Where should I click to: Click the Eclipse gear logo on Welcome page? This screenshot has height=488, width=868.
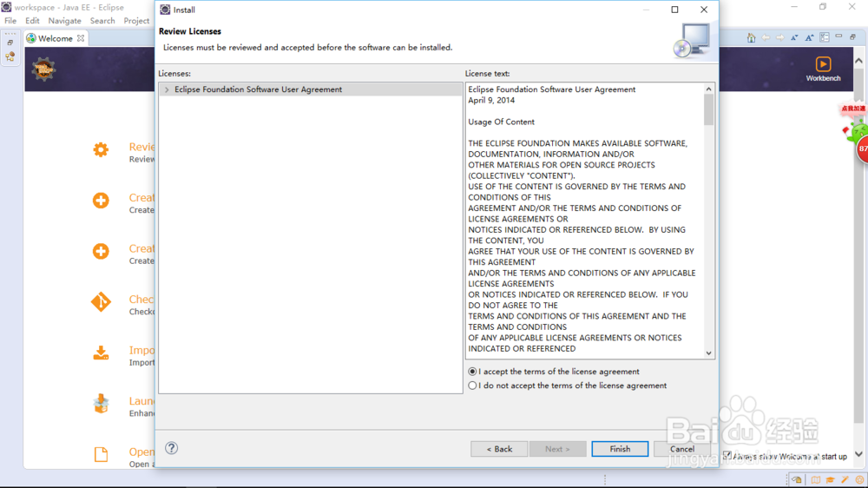(43, 69)
